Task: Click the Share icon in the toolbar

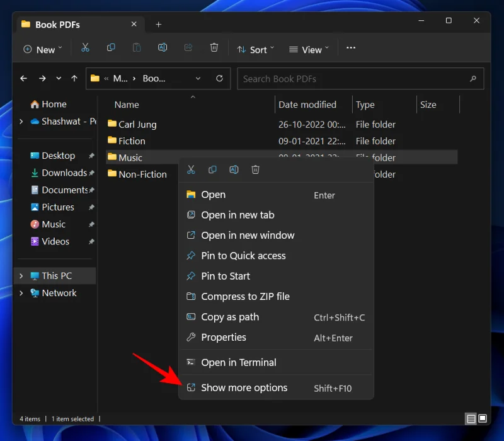Action: (188, 48)
